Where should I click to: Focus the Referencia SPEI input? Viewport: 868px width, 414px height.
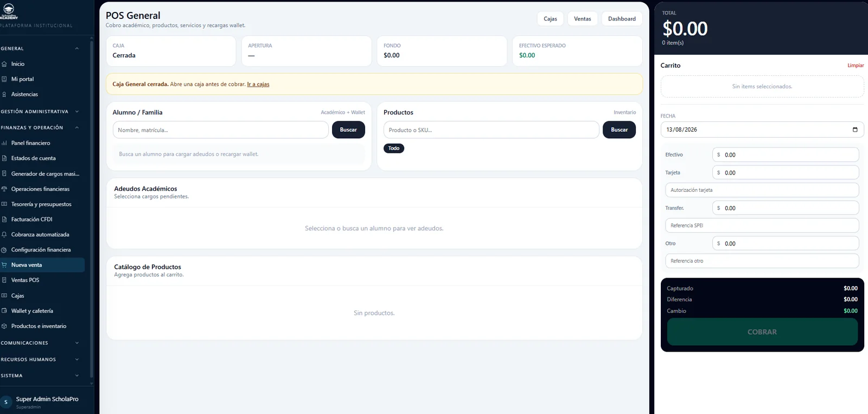[762, 225]
